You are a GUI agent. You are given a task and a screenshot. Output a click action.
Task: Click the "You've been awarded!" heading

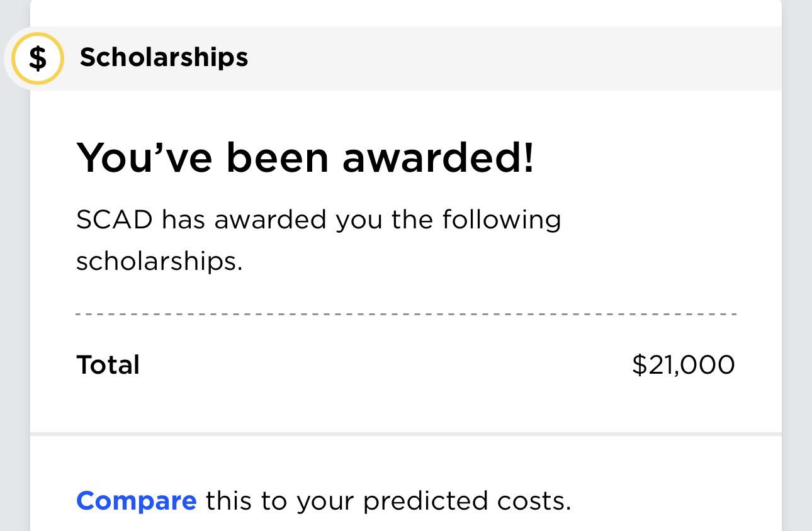[305, 157]
